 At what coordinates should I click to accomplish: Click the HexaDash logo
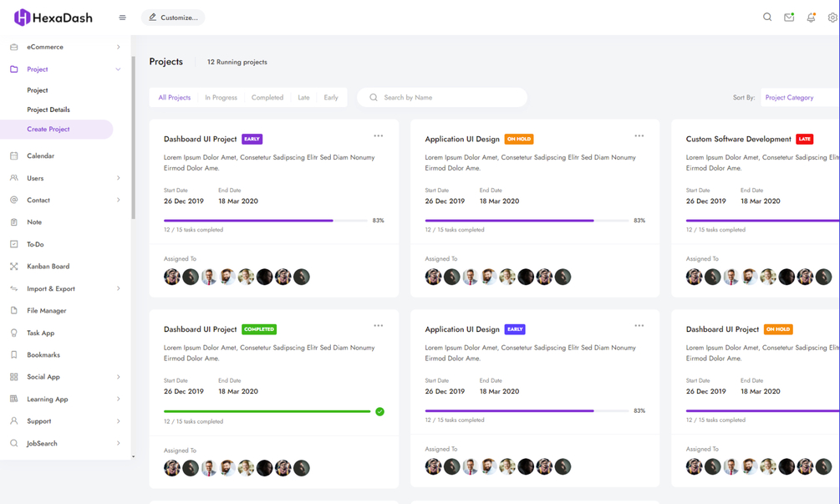click(x=53, y=18)
